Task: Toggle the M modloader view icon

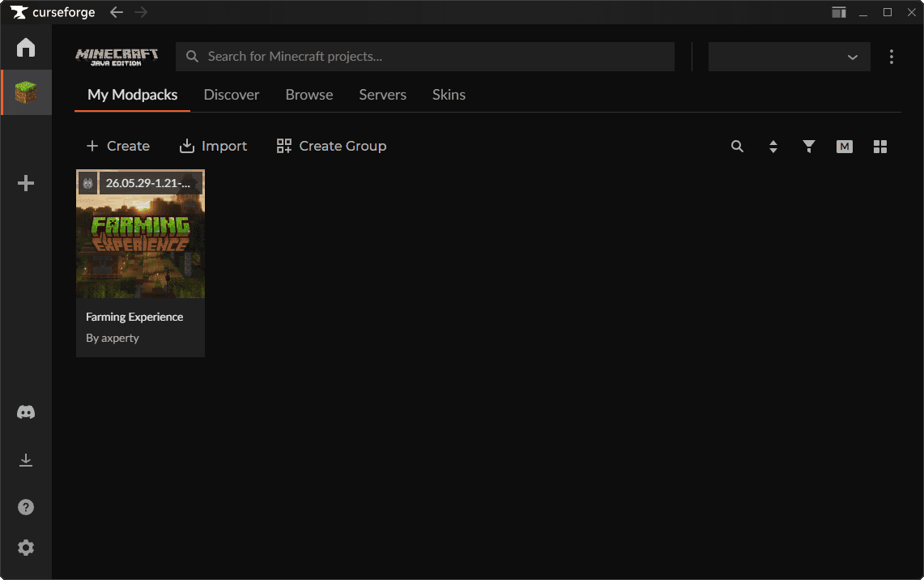Action: point(845,146)
